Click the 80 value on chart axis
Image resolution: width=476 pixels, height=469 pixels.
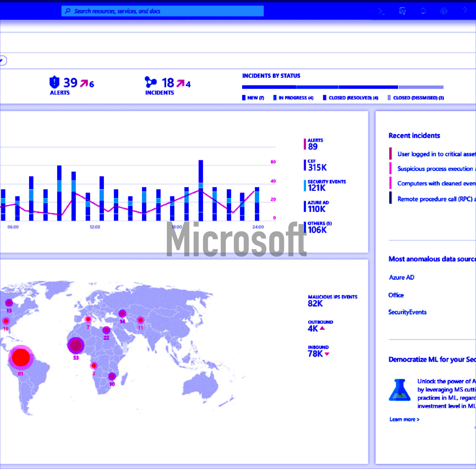point(273,162)
